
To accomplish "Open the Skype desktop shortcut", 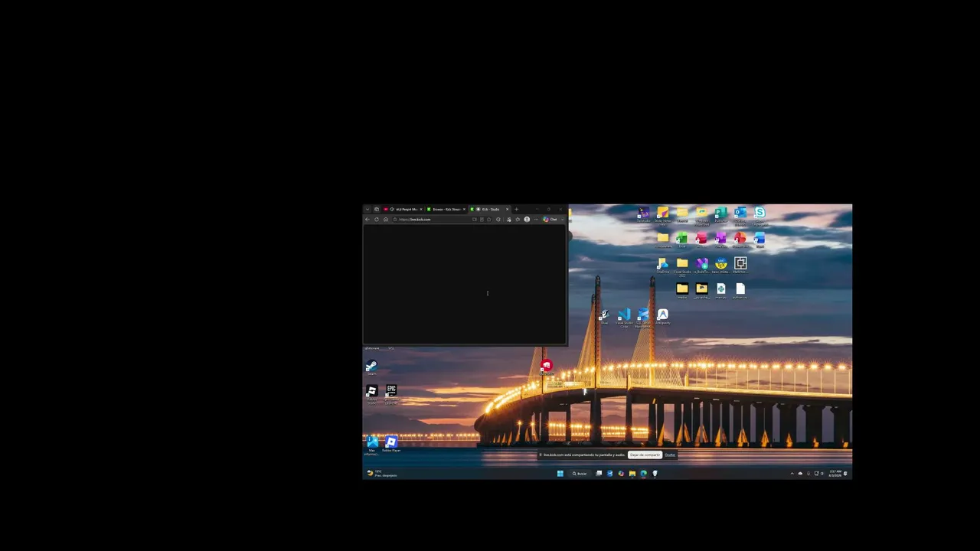I will pyautogui.click(x=759, y=215).
